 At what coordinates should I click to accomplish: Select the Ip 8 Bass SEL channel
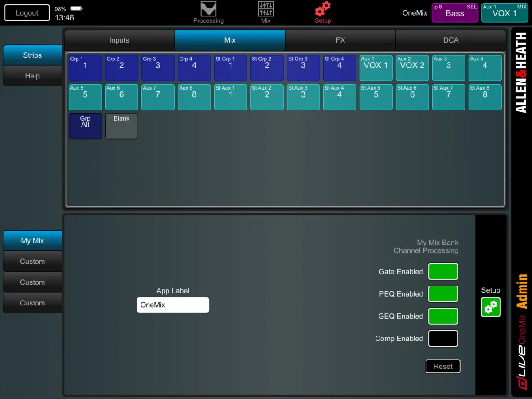pos(455,12)
